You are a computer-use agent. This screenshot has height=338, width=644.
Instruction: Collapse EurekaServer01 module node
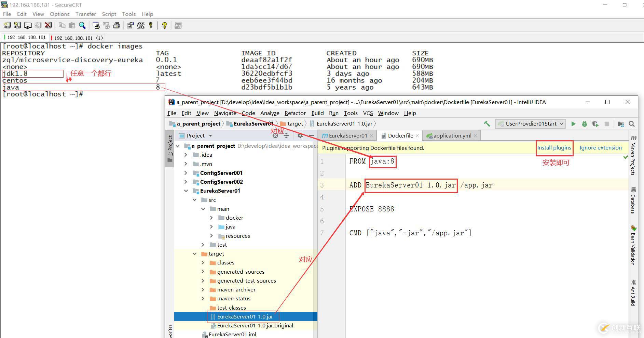click(x=186, y=191)
